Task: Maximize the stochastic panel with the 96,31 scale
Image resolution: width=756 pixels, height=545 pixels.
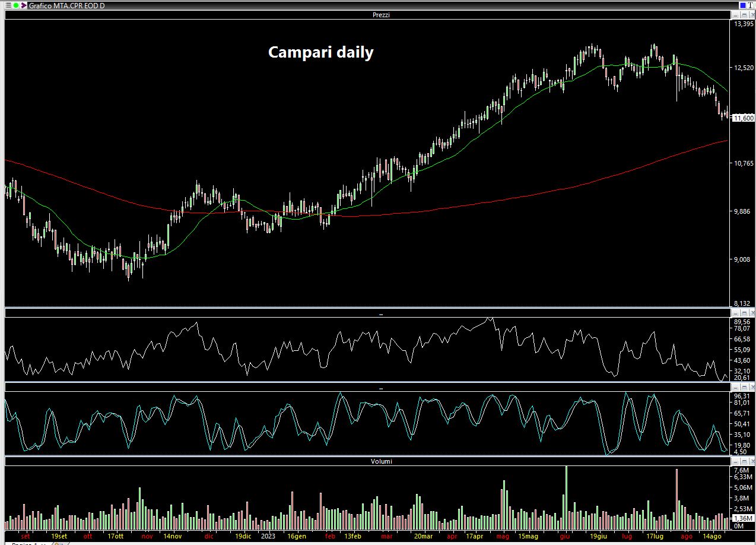Action: pyautogui.click(x=743, y=388)
